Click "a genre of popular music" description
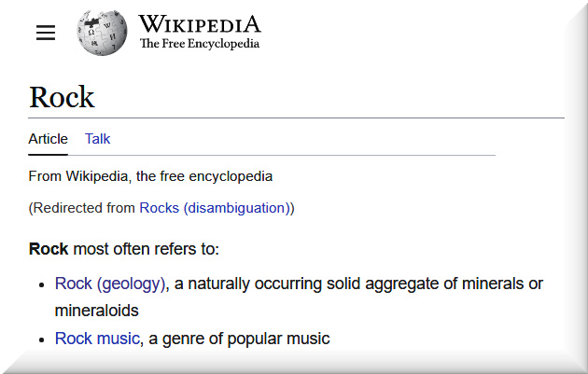The height and width of the screenshot is (374, 588). (x=239, y=339)
